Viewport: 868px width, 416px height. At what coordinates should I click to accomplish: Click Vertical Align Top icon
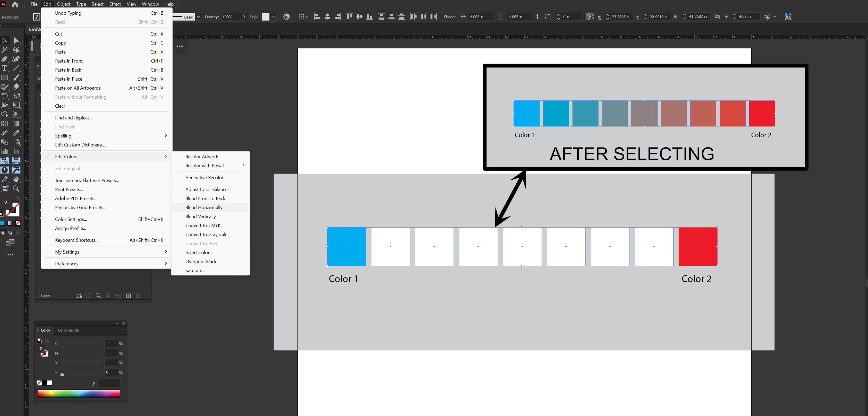pos(349,16)
